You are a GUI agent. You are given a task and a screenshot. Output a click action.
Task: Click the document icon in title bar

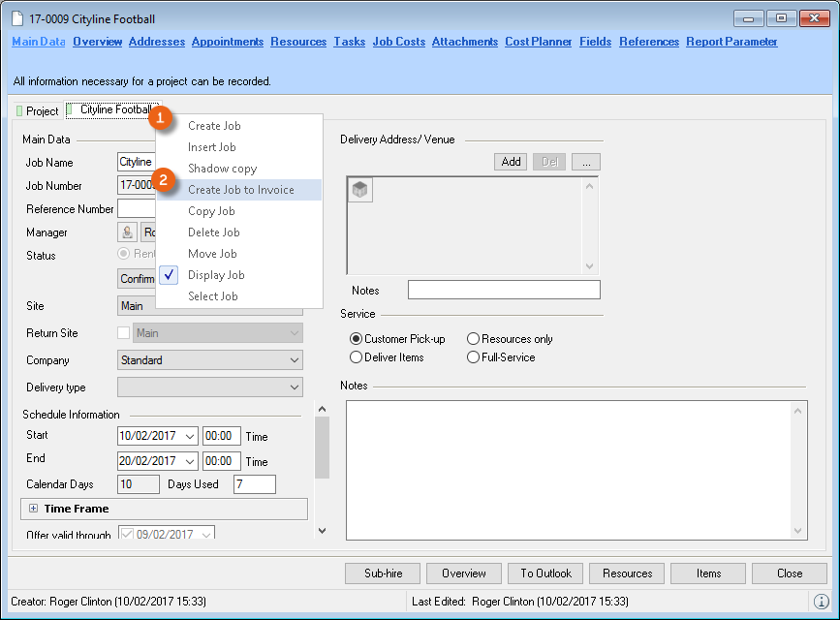[x=18, y=19]
